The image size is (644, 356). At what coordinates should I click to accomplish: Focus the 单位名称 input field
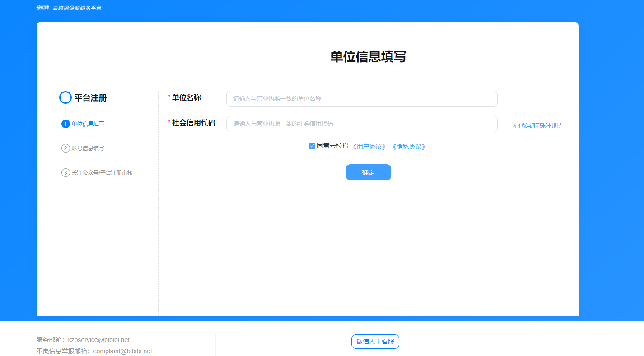361,99
